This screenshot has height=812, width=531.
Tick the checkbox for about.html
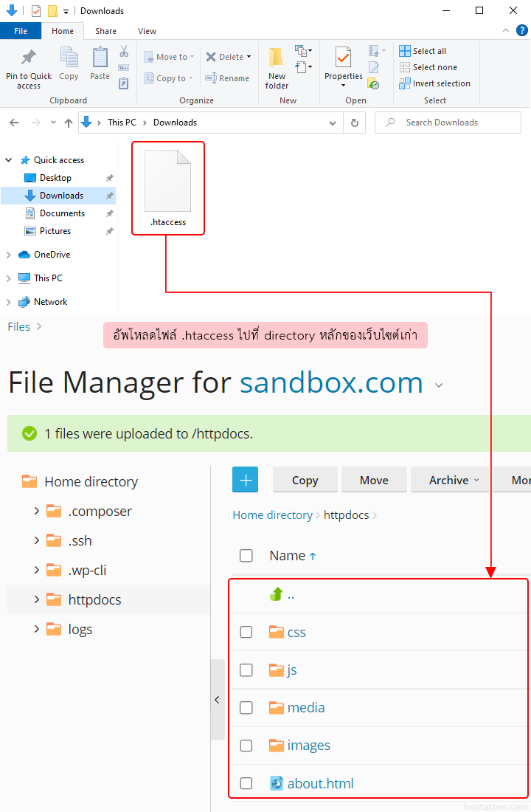246,783
